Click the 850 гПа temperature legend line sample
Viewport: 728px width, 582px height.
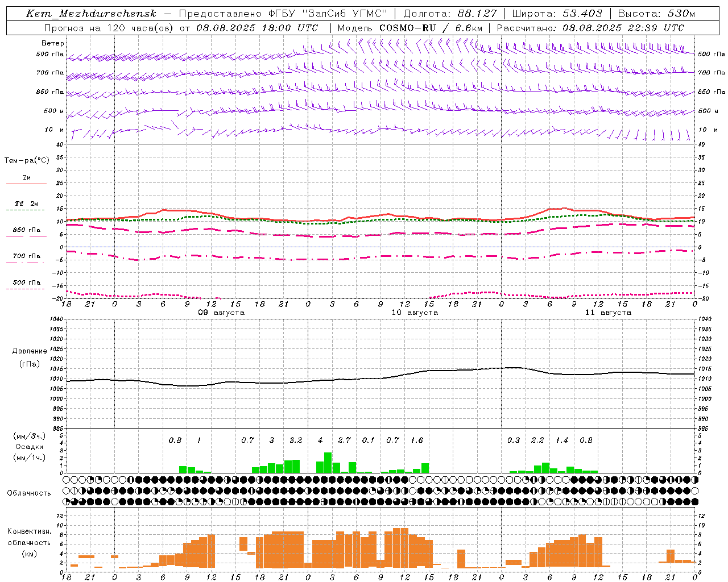27,236
